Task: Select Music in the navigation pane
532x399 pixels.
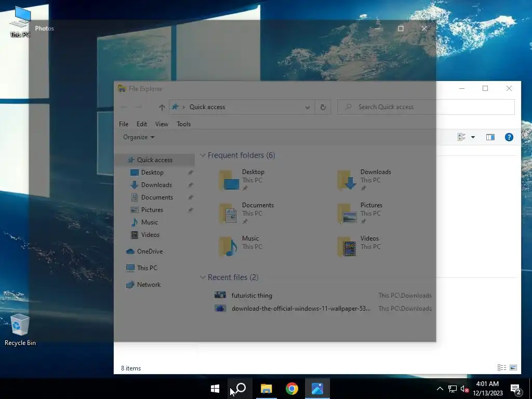Action: pyautogui.click(x=149, y=222)
